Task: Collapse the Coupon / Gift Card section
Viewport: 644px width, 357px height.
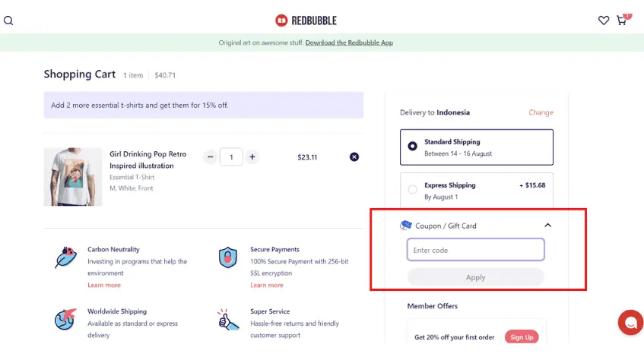Action: (547, 226)
